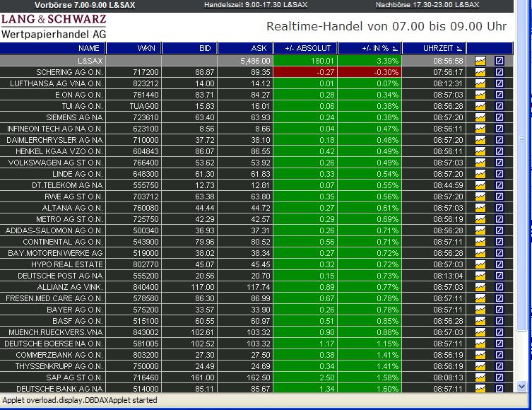Open chart icon for SCHERING AG O.N.

click(480, 72)
